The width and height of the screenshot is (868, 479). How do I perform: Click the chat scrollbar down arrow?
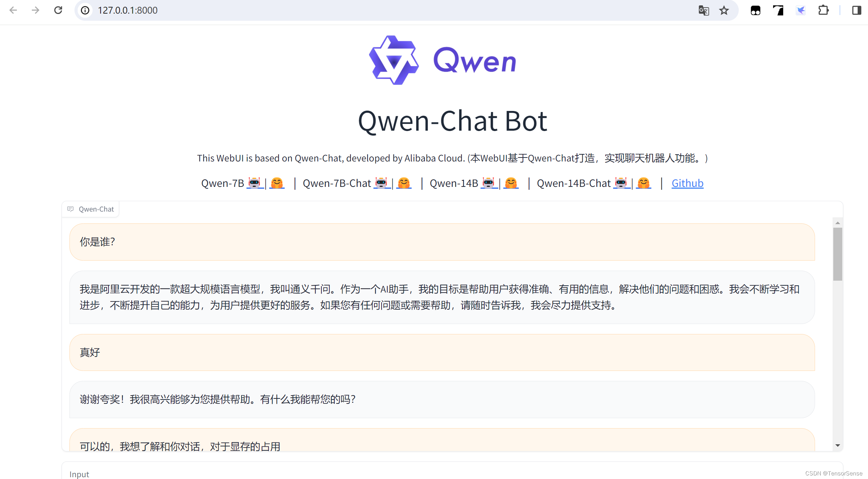pos(838,445)
